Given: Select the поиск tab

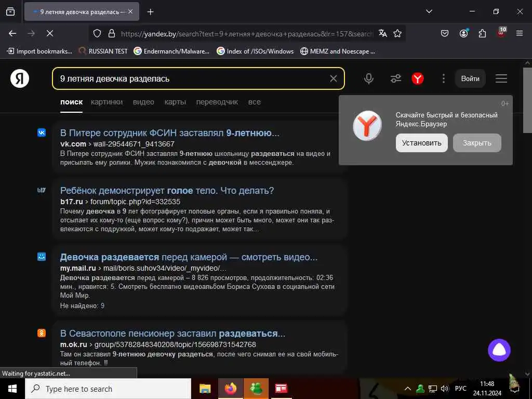Looking at the screenshot, I should 71,102.
